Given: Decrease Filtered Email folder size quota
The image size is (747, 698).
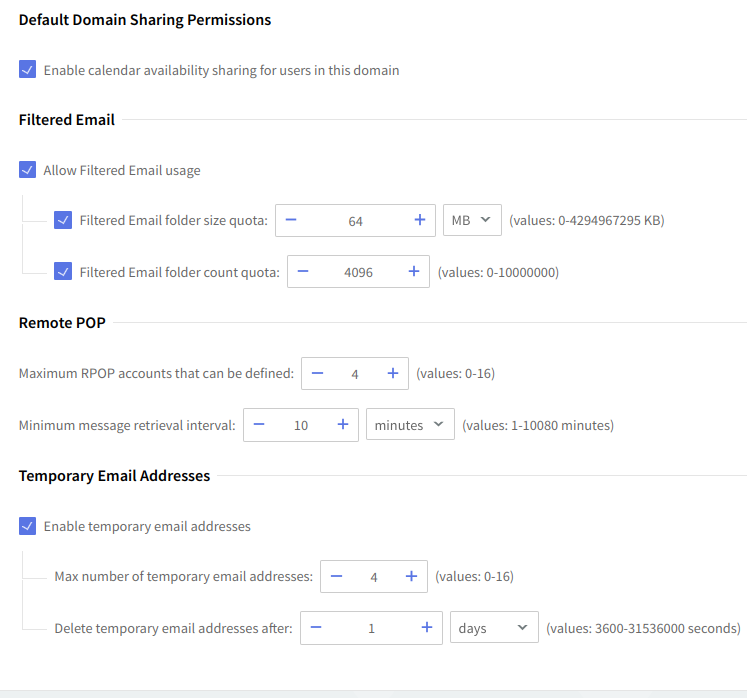Looking at the screenshot, I should [292, 221].
